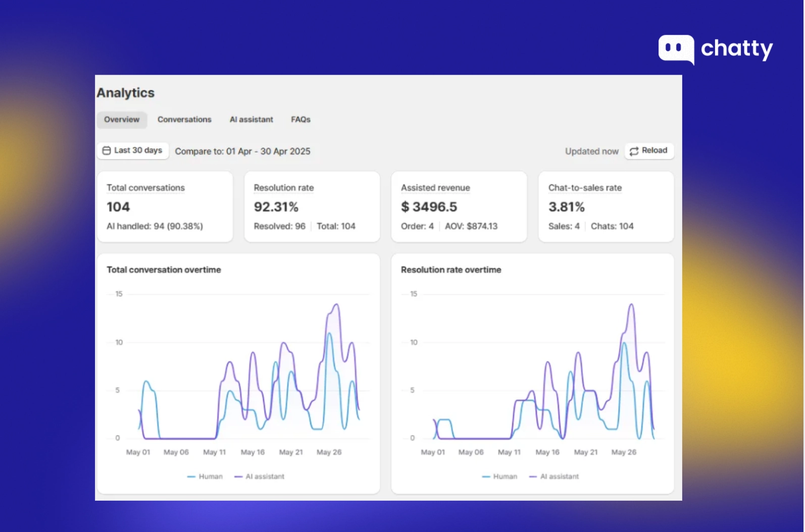This screenshot has height=532, width=805.
Task: Toggle AI assistant series in Resolution rate legend
Action: (x=554, y=476)
